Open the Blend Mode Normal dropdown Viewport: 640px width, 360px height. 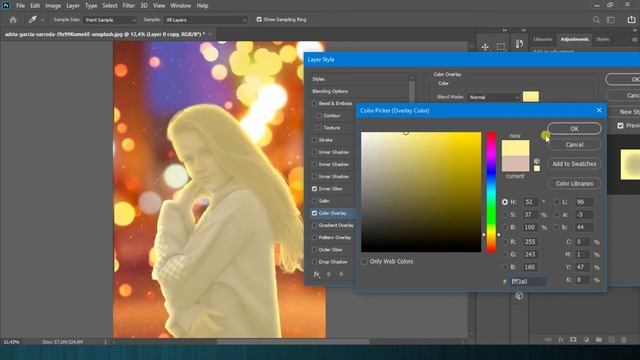pyautogui.click(x=494, y=97)
